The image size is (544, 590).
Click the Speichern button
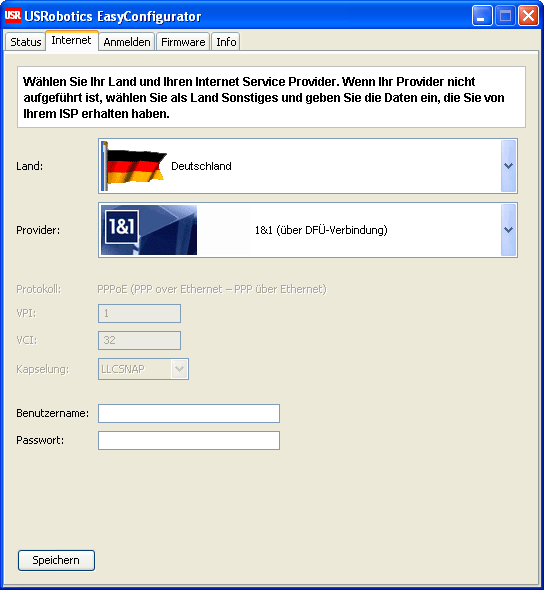pyautogui.click(x=56, y=560)
